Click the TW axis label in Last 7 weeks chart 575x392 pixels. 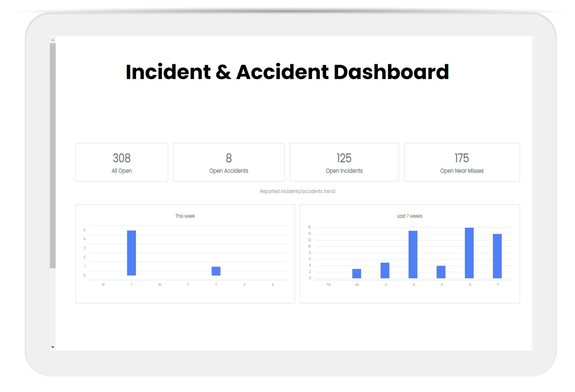(328, 285)
